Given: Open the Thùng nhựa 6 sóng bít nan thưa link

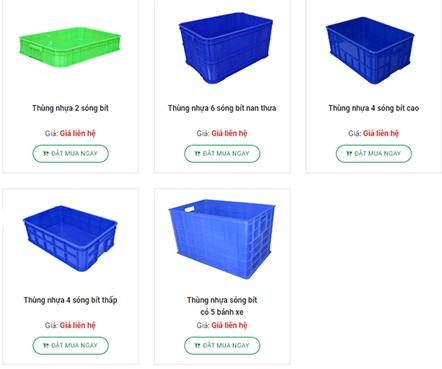Looking at the screenshot, I should click(222, 108).
